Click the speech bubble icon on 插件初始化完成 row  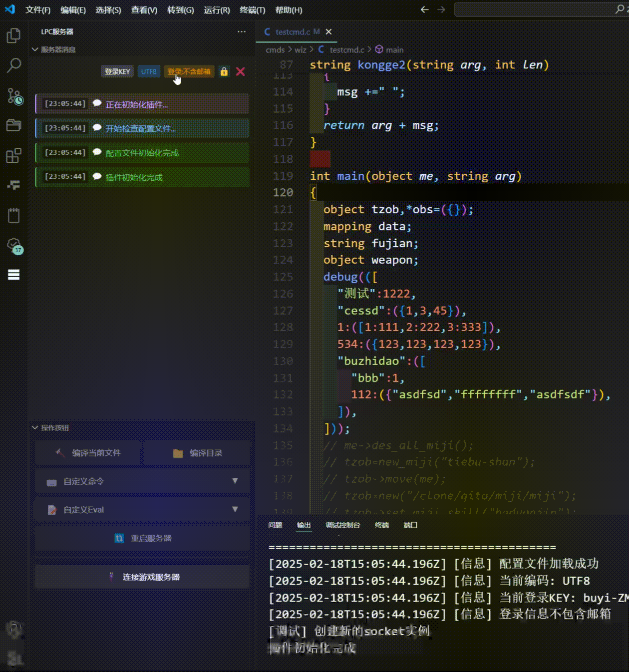click(97, 176)
